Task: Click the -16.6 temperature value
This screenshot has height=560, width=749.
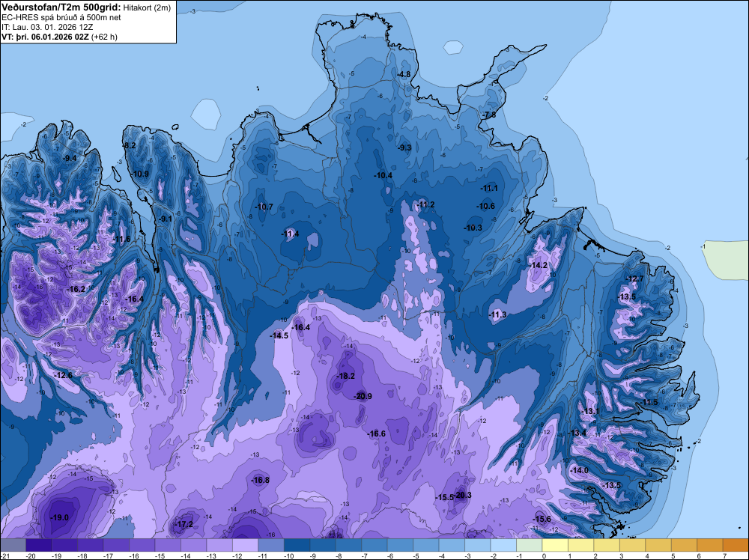Action: [x=377, y=433]
